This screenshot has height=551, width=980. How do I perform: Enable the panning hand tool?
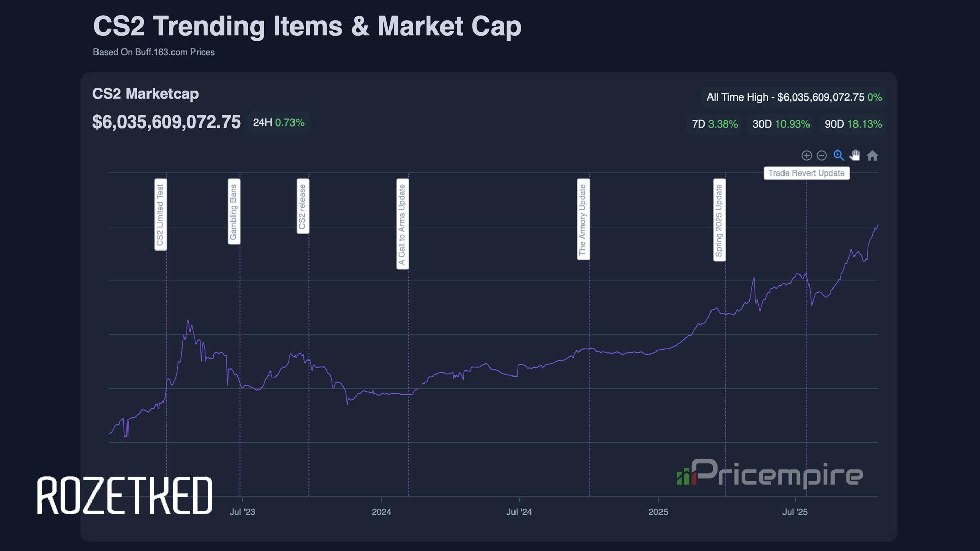[855, 156]
